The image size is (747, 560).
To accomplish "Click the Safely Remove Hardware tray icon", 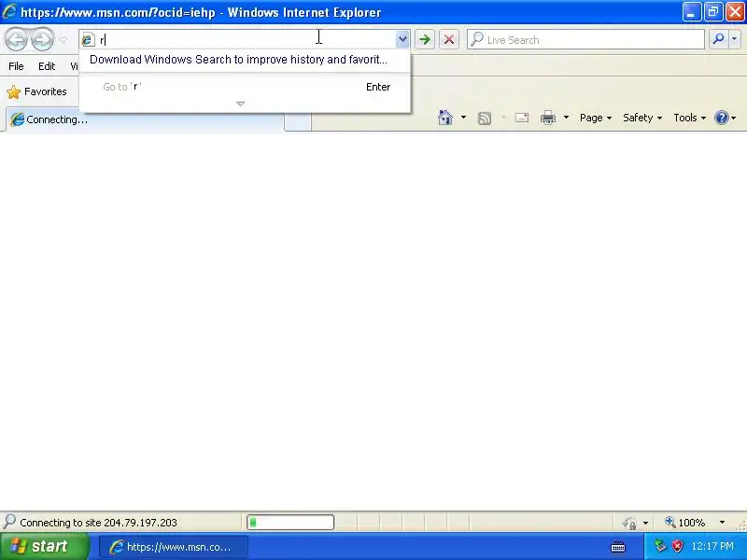I will [x=660, y=546].
